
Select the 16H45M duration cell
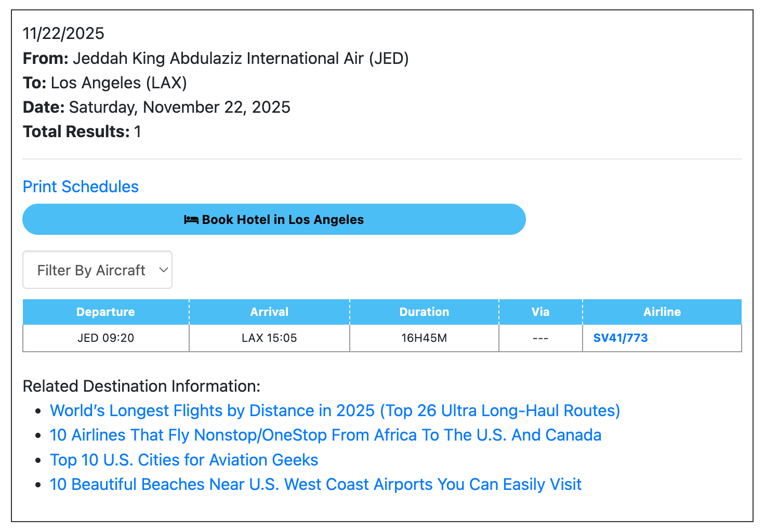[x=424, y=338]
